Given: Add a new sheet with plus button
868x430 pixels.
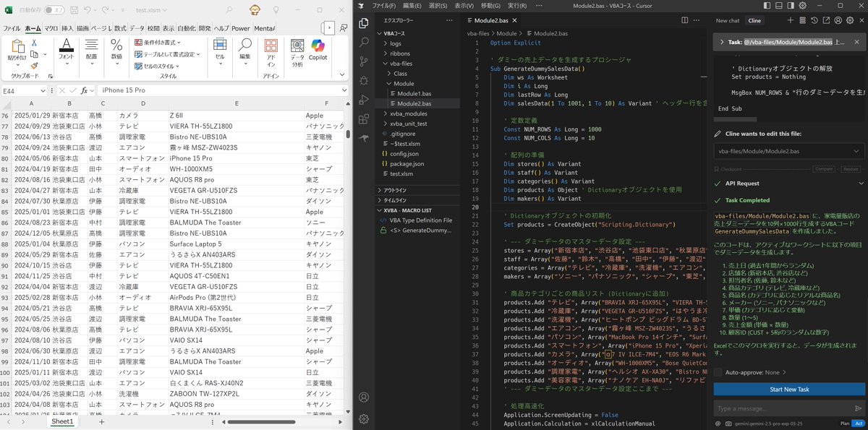Looking at the screenshot, I should click(101, 421).
